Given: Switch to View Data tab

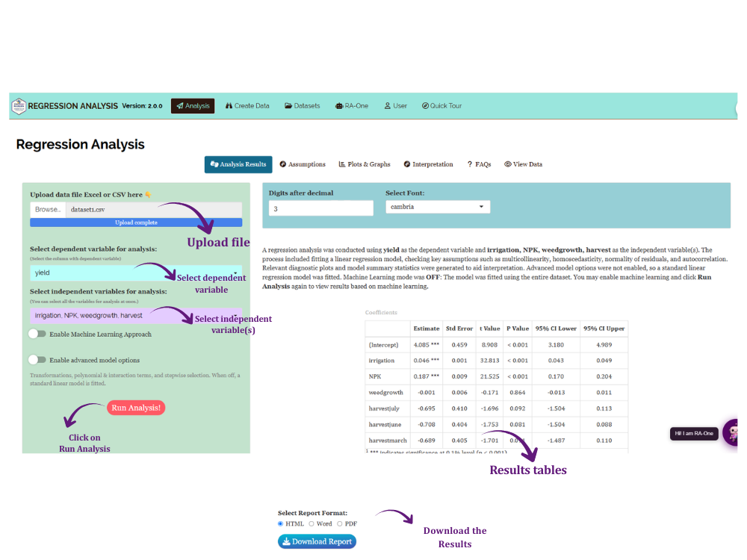Looking at the screenshot, I should pyautogui.click(x=524, y=164).
